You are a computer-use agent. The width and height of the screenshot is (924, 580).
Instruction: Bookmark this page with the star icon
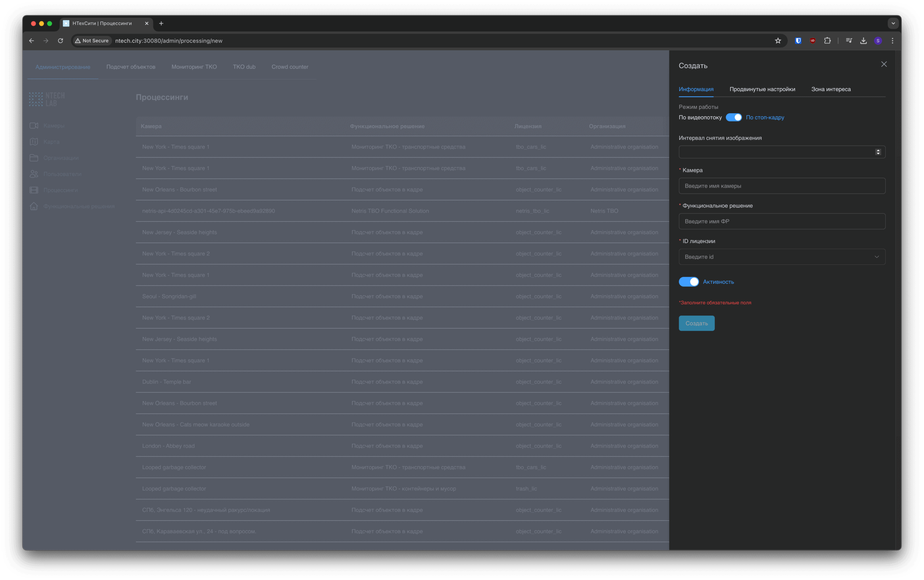(778, 41)
